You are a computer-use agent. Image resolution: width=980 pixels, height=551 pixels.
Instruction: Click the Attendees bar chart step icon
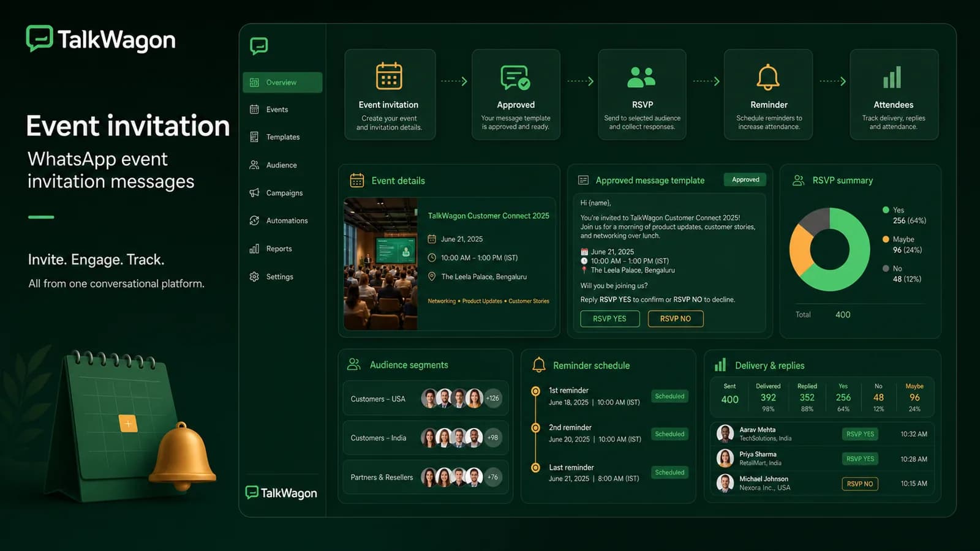(x=892, y=78)
